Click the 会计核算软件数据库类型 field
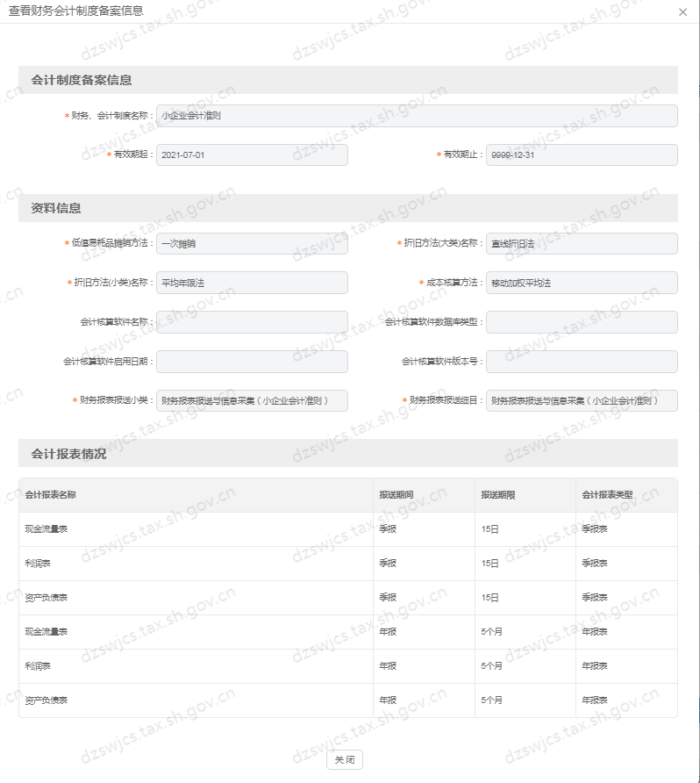The image size is (700, 783). (x=582, y=322)
